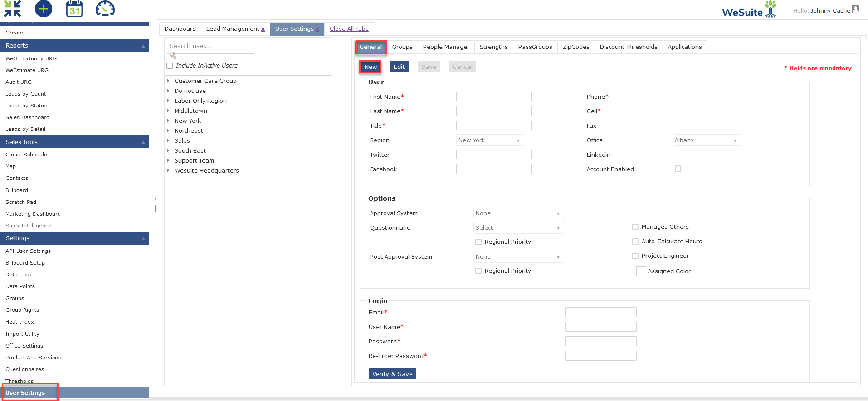Open the Region dropdown showing New York
Screen dimensions: 868x401
pyautogui.click(x=490, y=140)
